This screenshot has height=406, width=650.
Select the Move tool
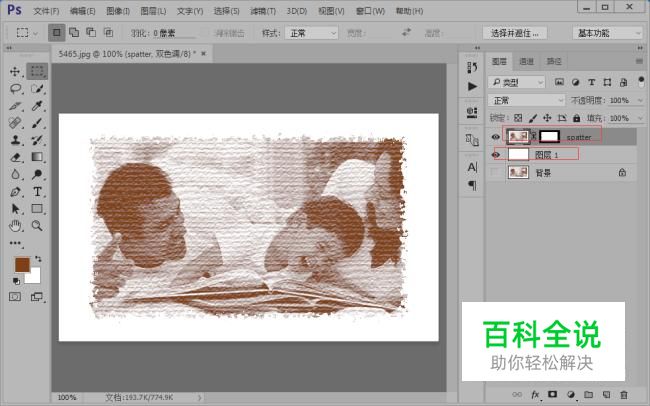pyautogui.click(x=15, y=71)
